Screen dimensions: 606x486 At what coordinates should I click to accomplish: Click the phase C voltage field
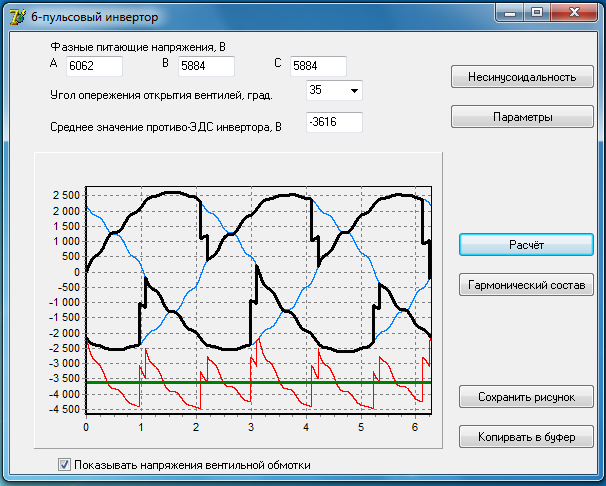pyautogui.click(x=318, y=66)
